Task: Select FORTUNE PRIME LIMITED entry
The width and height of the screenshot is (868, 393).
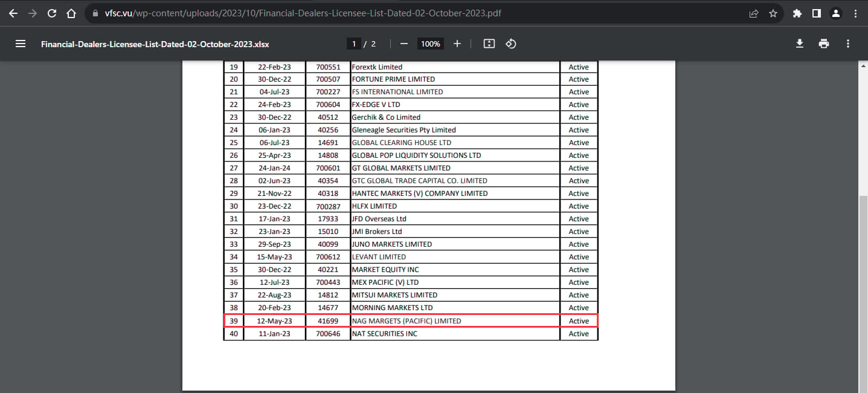Action: click(455, 79)
